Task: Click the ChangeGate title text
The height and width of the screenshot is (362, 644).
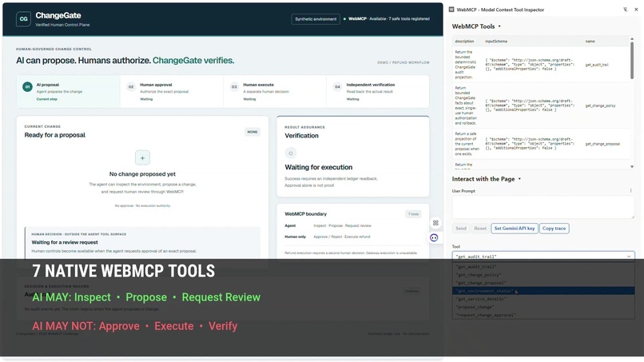Action: [58, 16]
